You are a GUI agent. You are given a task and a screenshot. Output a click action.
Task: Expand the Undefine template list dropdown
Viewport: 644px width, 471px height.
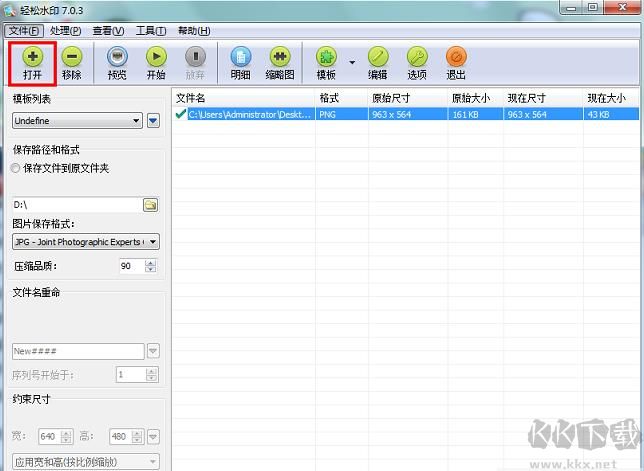coord(77,121)
